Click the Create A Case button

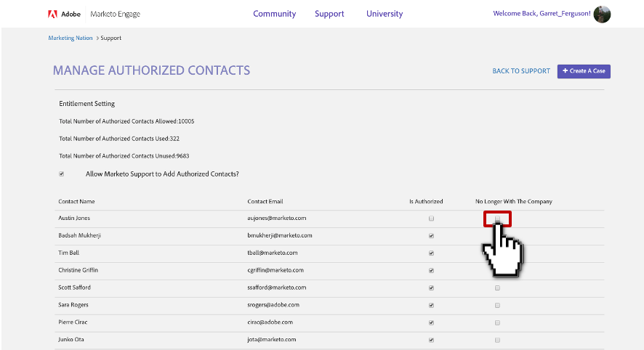[584, 71]
